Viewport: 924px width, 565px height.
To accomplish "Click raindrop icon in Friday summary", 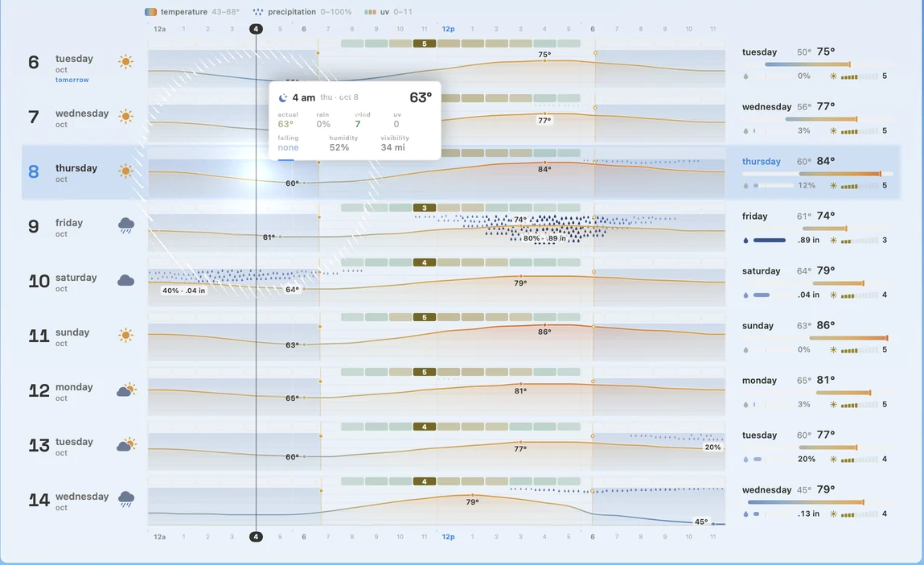I will [746, 240].
